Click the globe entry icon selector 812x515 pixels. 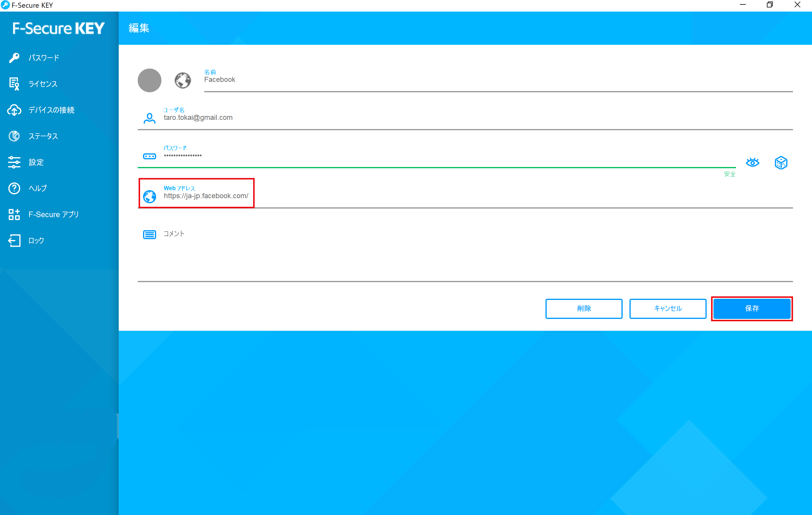tap(183, 80)
